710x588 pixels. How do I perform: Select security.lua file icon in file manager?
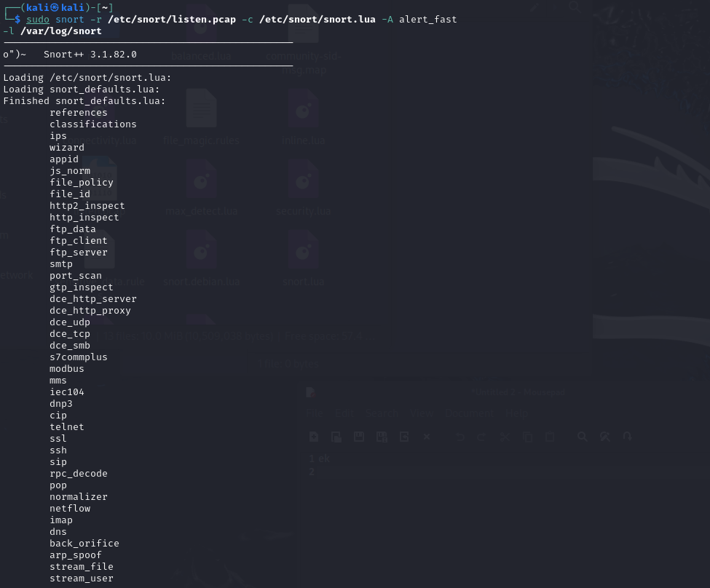coord(303,179)
